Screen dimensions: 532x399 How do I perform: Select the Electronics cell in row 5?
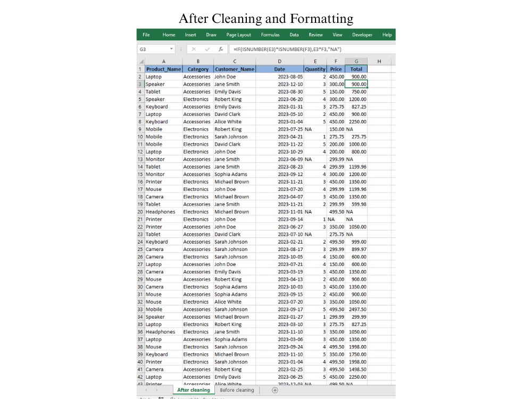198,99
